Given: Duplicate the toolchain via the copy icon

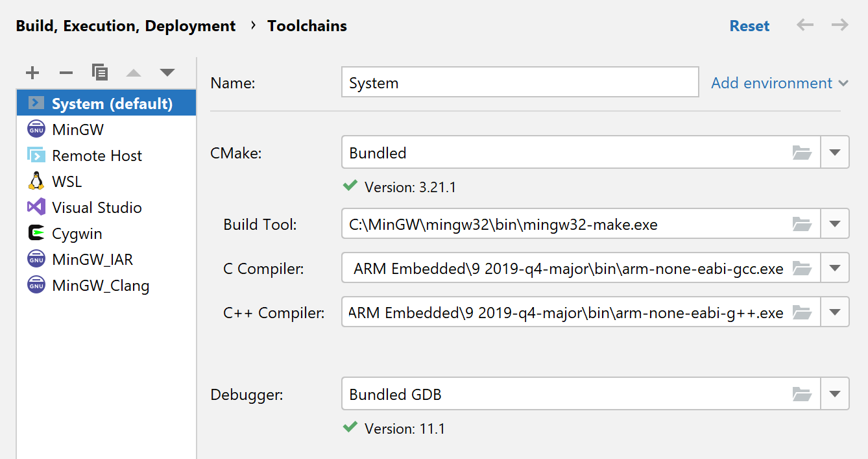Looking at the screenshot, I should click(99, 73).
